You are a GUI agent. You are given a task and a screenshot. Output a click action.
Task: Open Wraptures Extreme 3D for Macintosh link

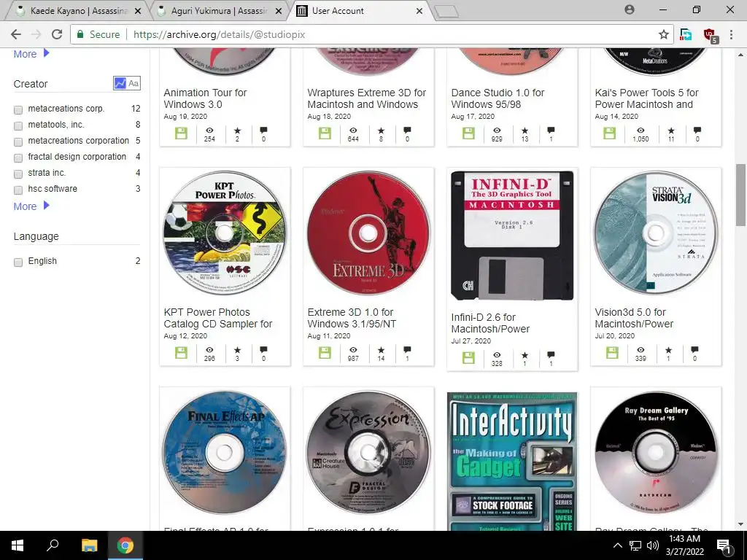click(366, 98)
